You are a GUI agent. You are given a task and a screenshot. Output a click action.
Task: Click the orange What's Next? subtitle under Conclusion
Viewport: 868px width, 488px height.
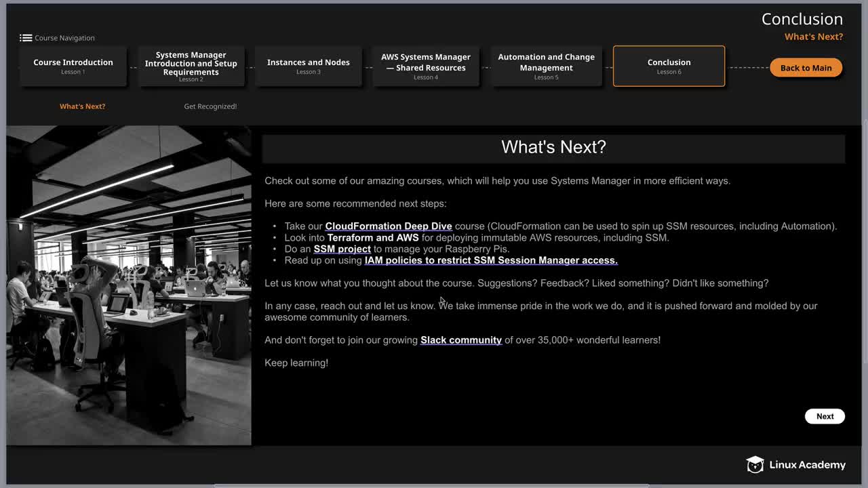coord(814,37)
